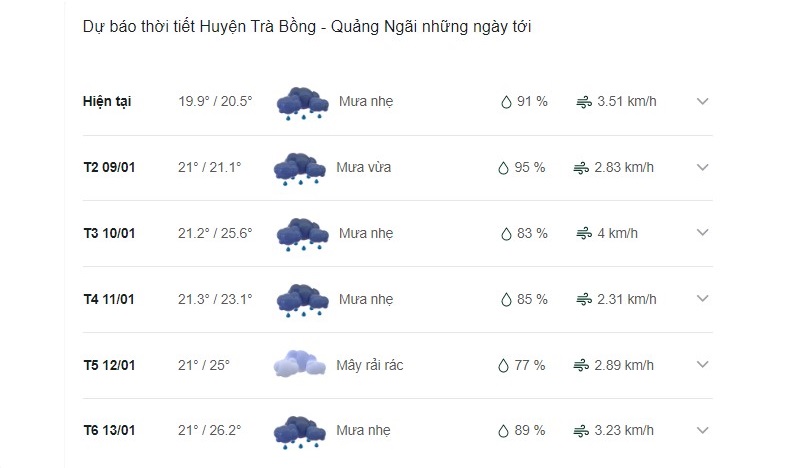Image resolution: width=800 pixels, height=468 pixels.
Task: Click the rain cloud icon for T3 10/01
Action: click(303, 234)
